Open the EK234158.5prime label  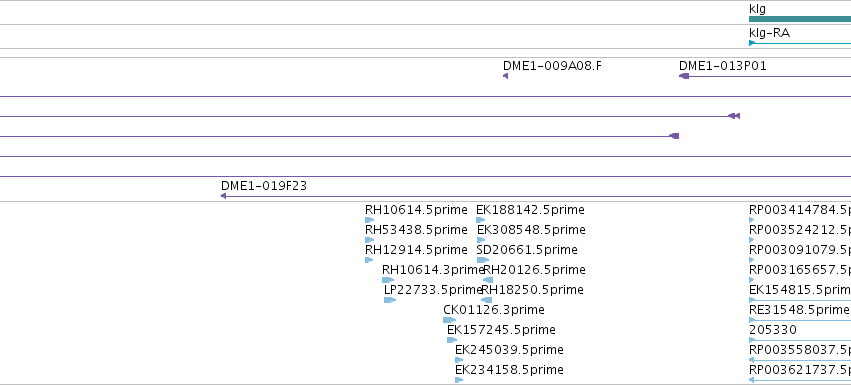(509, 369)
